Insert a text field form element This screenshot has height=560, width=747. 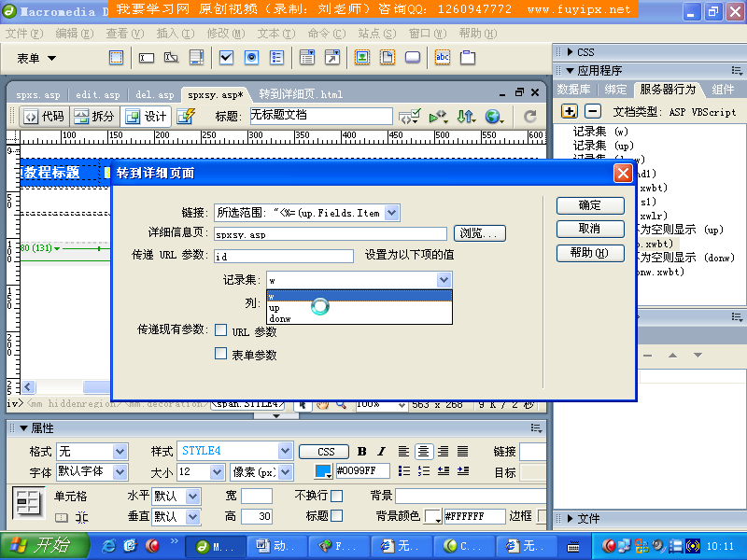coord(147,58)
